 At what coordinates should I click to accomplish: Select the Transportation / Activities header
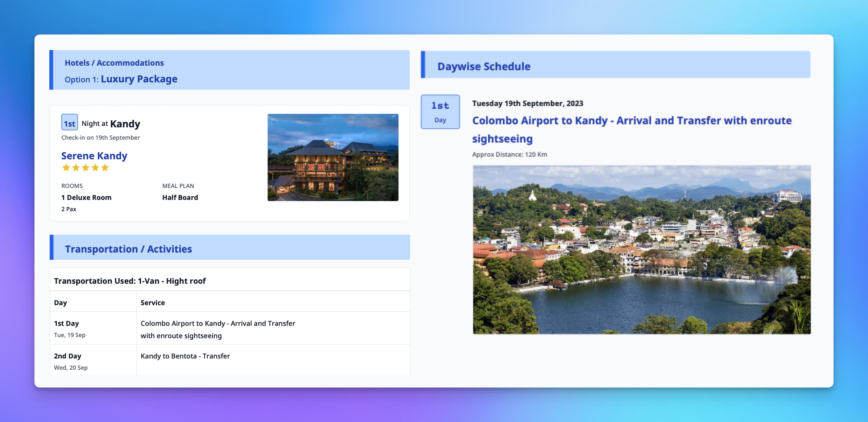(x=128, y=249)
